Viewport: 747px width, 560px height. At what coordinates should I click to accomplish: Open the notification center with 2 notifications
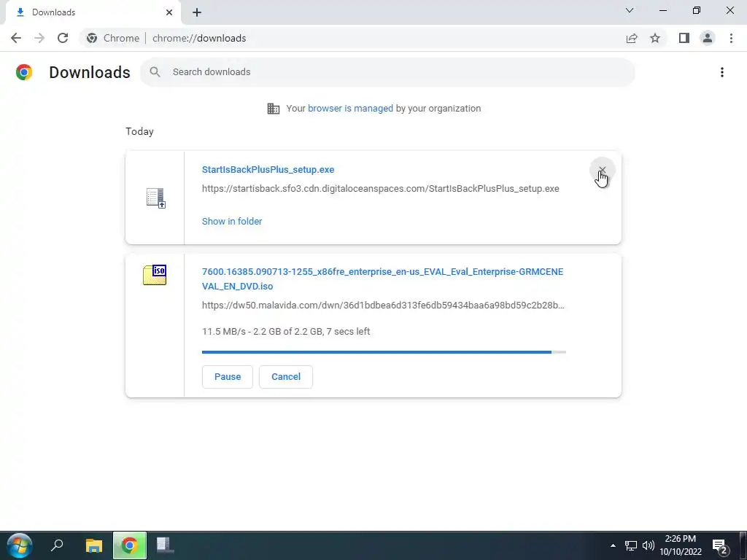click(x=720, y=545)
